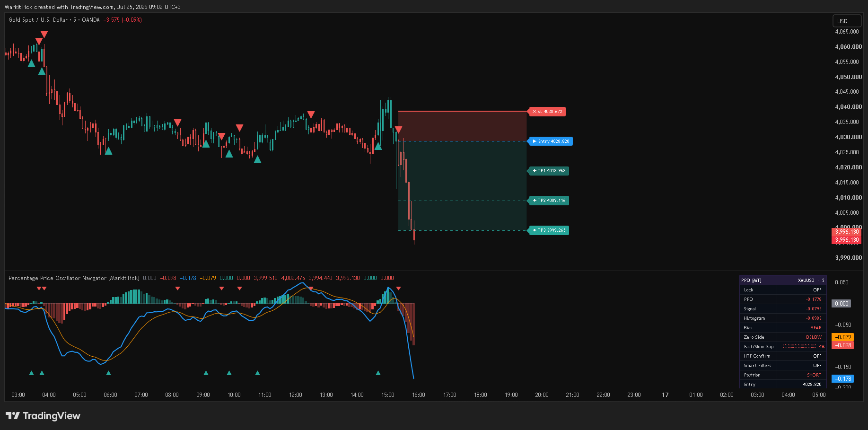Click the Percentage Price Oscillator Navigator indicator title

(x=74, y=278)
